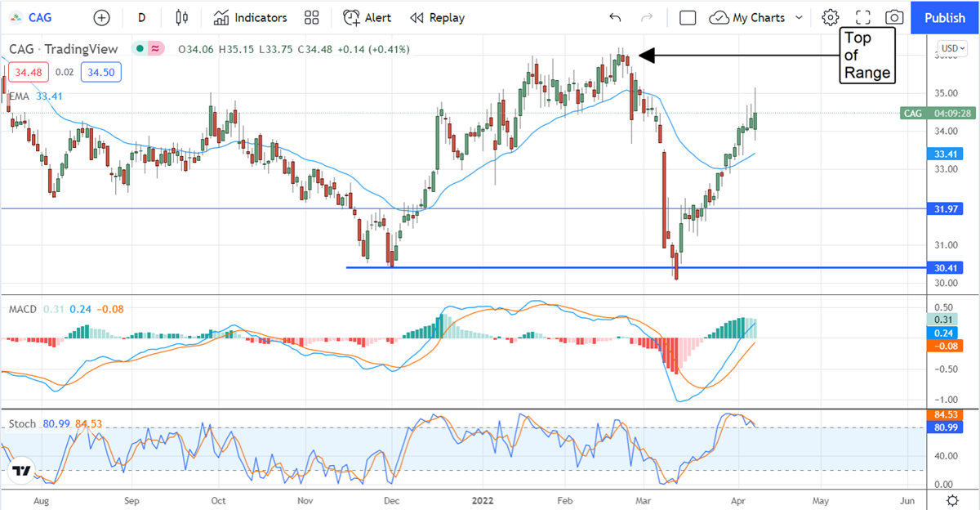
Task: Start bar Replay mode
Action: click(437, 17)
